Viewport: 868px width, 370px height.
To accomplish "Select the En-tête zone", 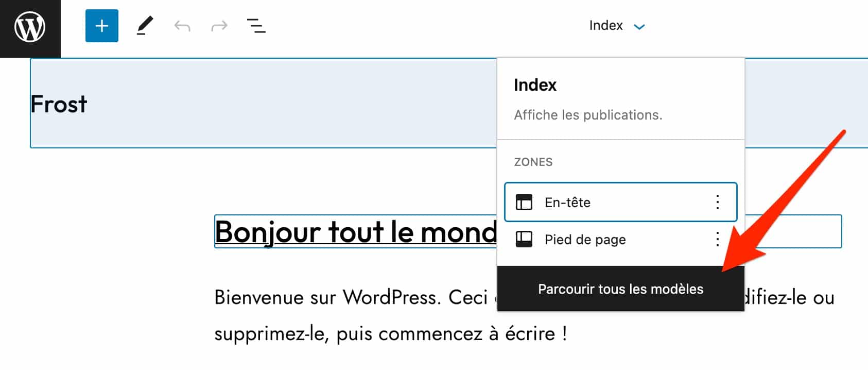I will (x=621, y=202).
